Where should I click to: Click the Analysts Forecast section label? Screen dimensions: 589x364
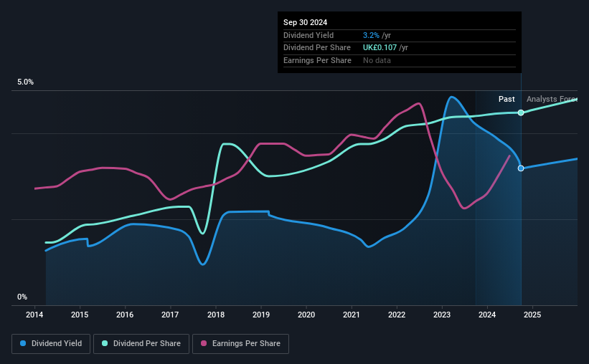coord(552,99)
